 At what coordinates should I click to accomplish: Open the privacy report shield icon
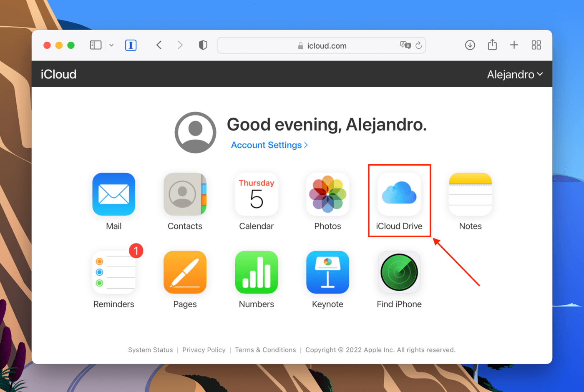(203, 45)
